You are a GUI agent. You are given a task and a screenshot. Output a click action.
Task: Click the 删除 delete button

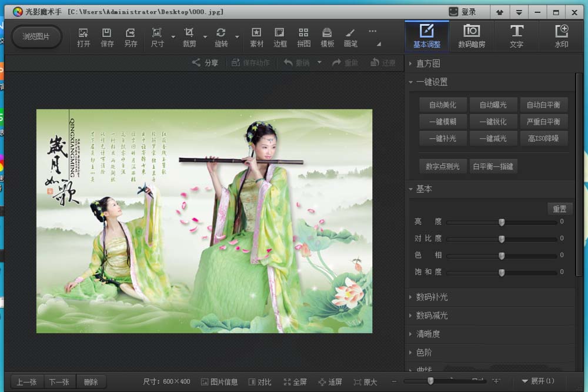coord(91,382)
